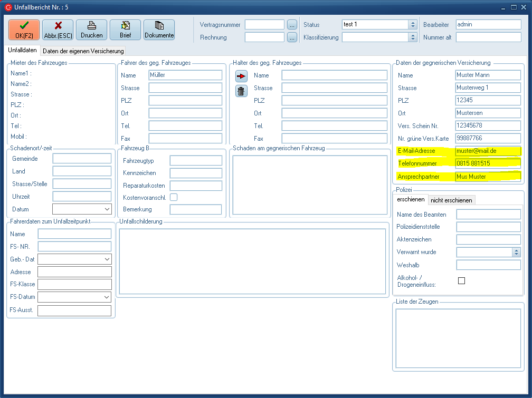Toggle the Kostenvoranschl. checkbox

tap(174, 197)
